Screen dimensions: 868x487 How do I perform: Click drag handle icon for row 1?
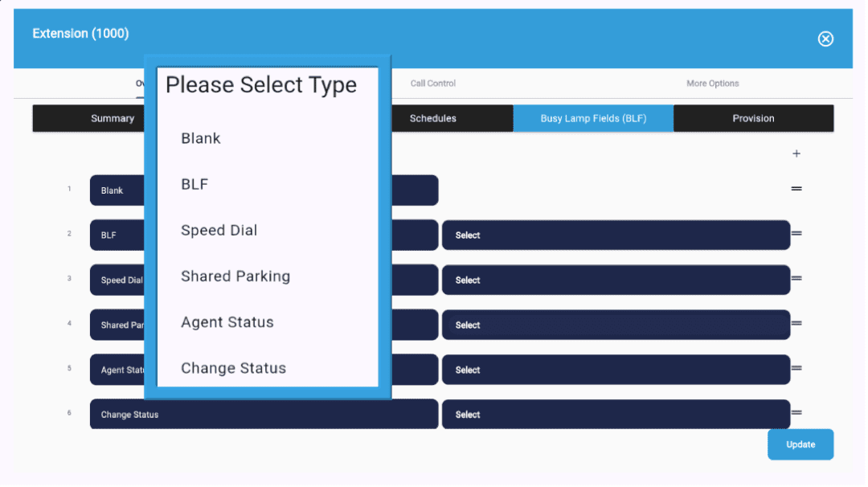pyautogui.click(x=796, y=188)
